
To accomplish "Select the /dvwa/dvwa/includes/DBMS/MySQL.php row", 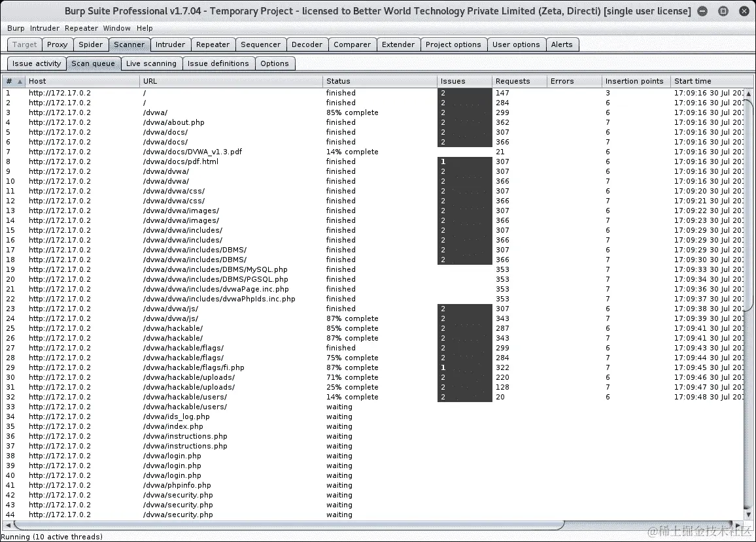I will click(373, 269).
